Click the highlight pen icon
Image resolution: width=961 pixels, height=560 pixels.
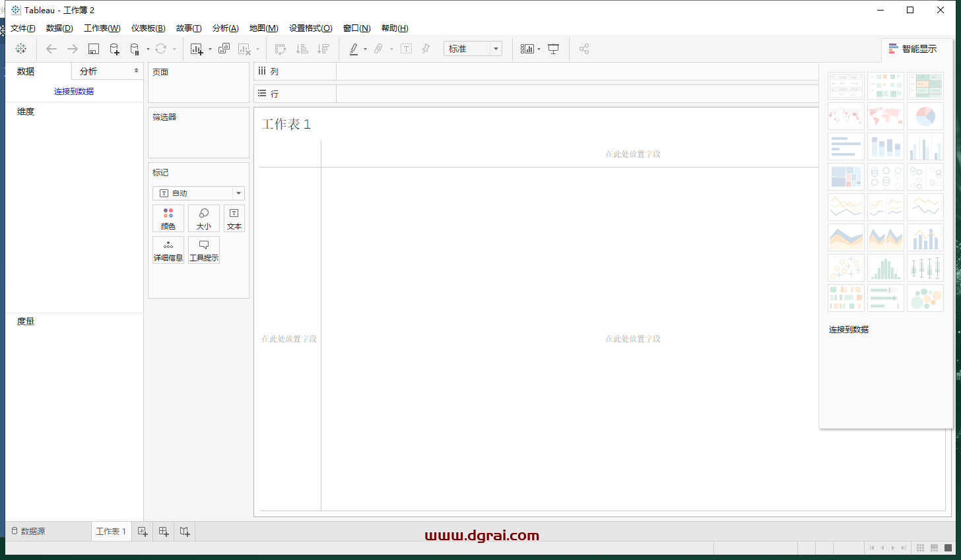tap(354, 49)
